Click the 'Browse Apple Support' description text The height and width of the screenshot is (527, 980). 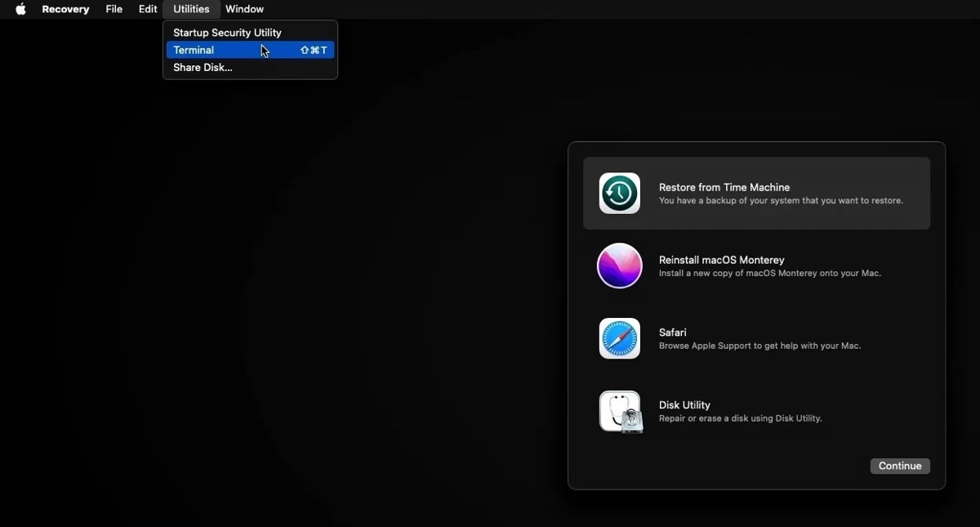pyautogui.click(x=759, y=346)
